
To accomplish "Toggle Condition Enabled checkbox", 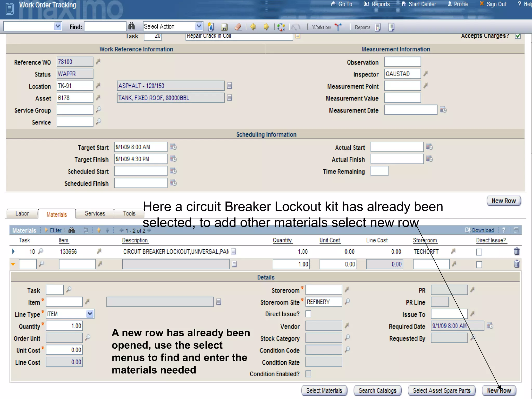I will coord(308,374).
